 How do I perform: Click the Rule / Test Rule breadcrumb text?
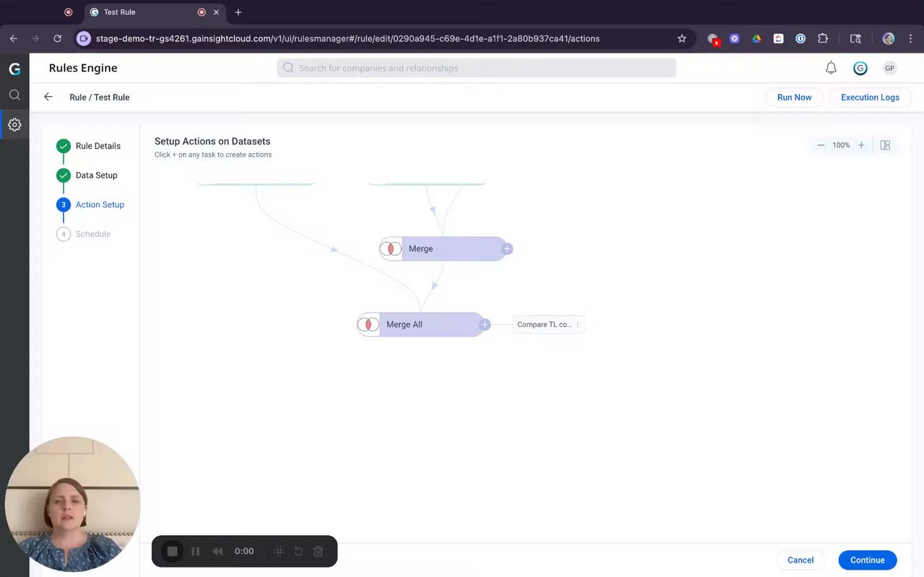click(100, 97)
